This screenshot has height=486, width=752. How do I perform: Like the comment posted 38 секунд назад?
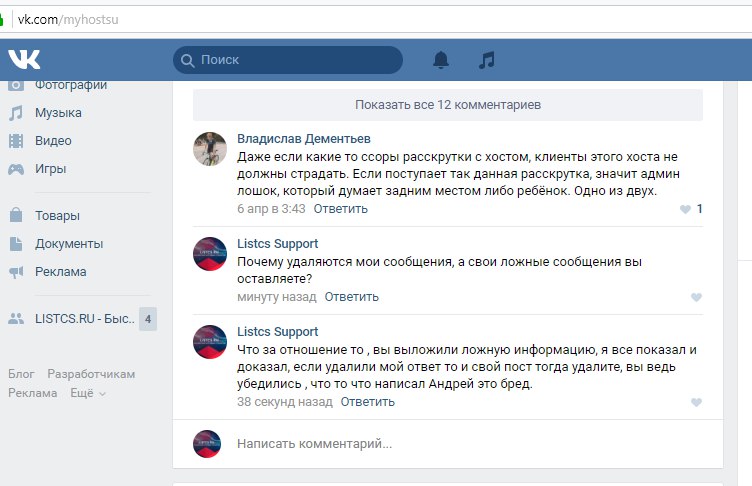coord(696,402)
